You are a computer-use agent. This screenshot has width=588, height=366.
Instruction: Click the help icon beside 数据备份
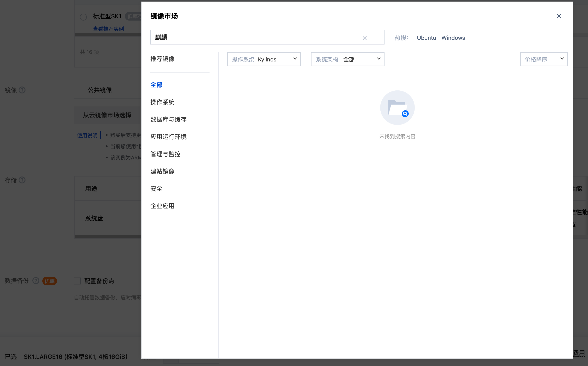[36, 281]
